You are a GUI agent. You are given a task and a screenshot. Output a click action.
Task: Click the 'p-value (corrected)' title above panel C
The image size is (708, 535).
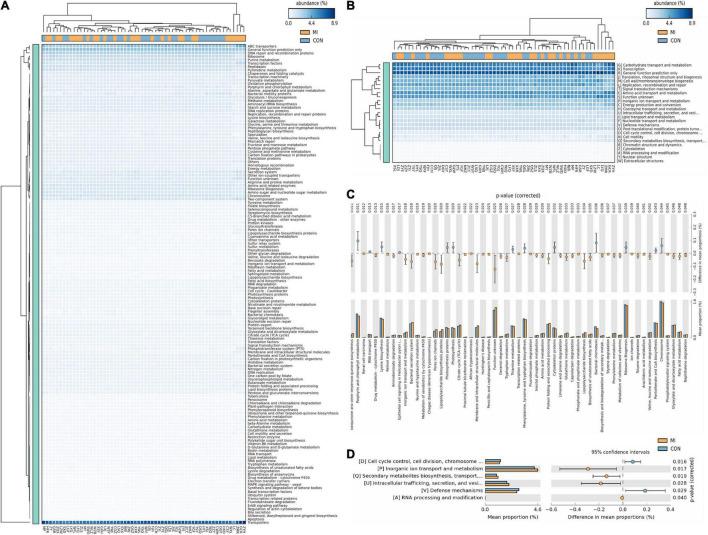click(x=518, y=195)
